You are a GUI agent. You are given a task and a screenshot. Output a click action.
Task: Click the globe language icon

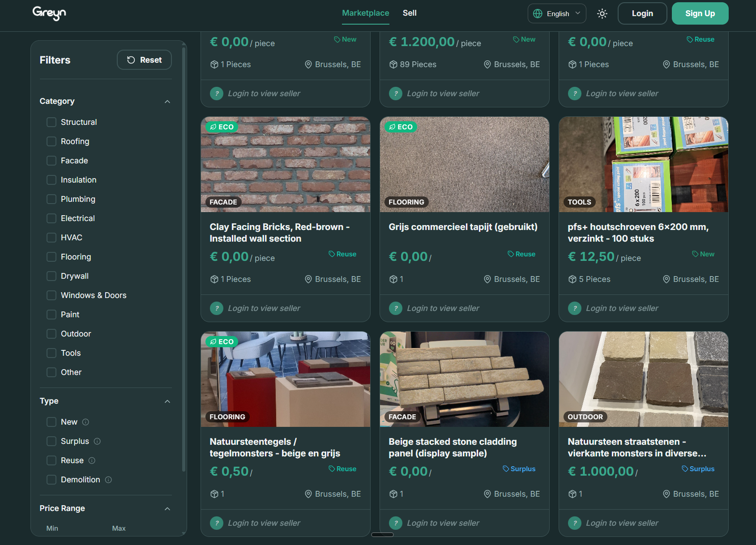pyautogui.click(x=538, y=13)
